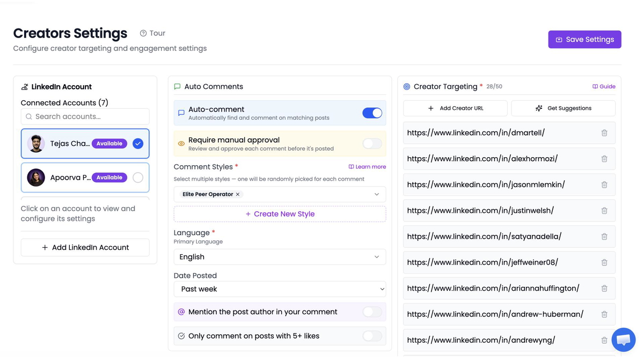Click the Available badge on Apoorva P

(x=109, y=178)
